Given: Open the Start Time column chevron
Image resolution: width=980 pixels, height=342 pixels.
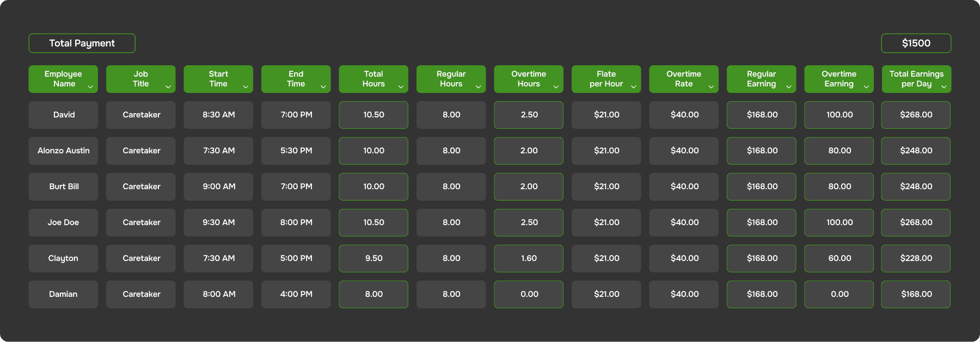Looking at the screenshot, I should tap(246, 87).
